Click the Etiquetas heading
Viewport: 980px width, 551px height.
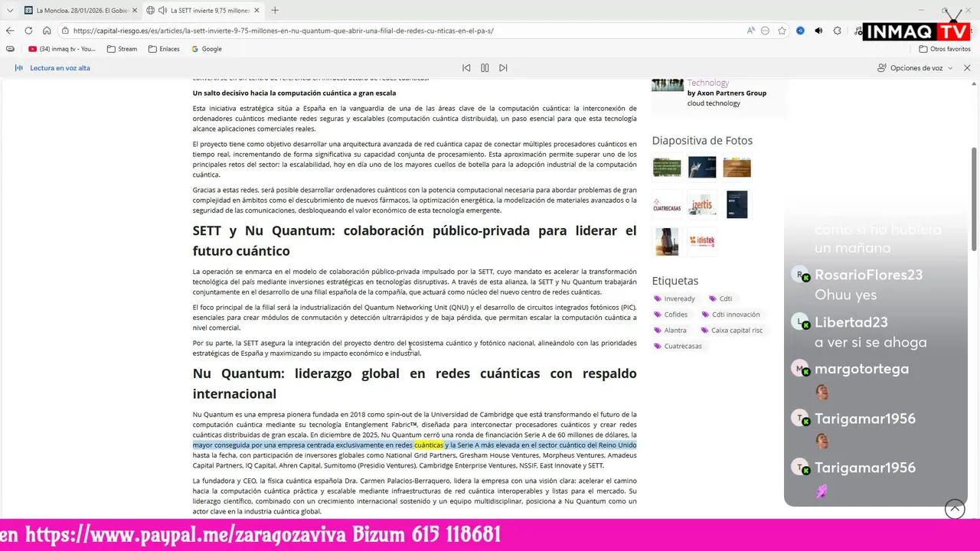[x=675, y=281]
